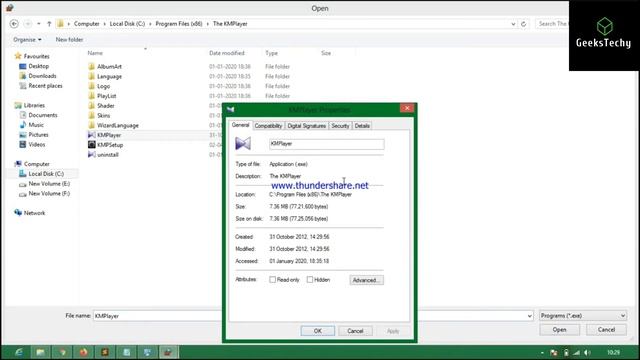640x360 pixels.
Task: Select the KMPSetup file
Action: [x=110, y=145]
